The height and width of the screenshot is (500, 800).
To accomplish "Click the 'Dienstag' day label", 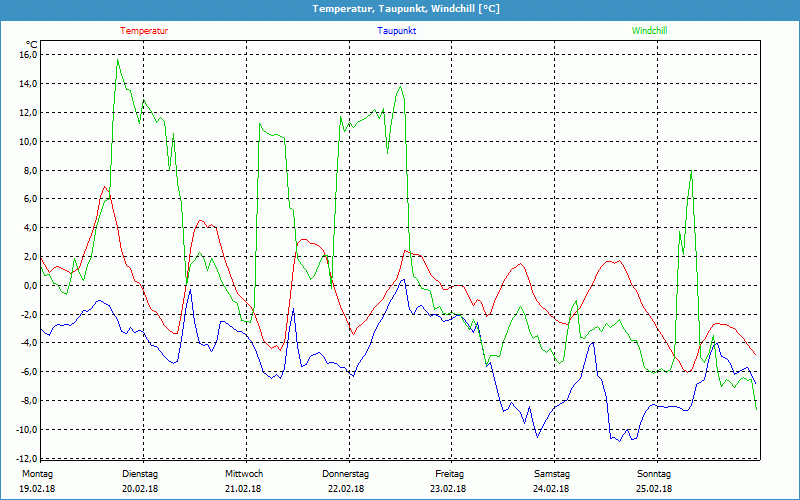I will point(140,474).
